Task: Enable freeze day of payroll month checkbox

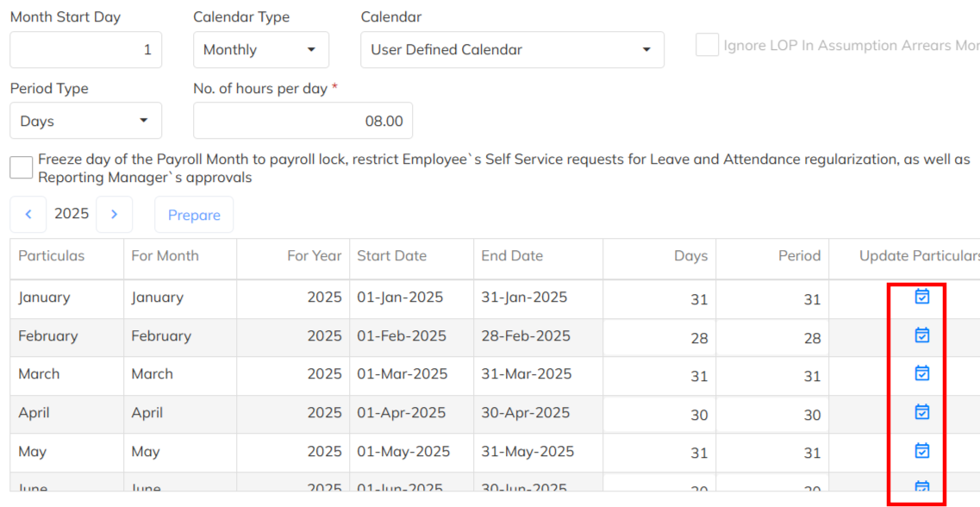Action: 22,167
